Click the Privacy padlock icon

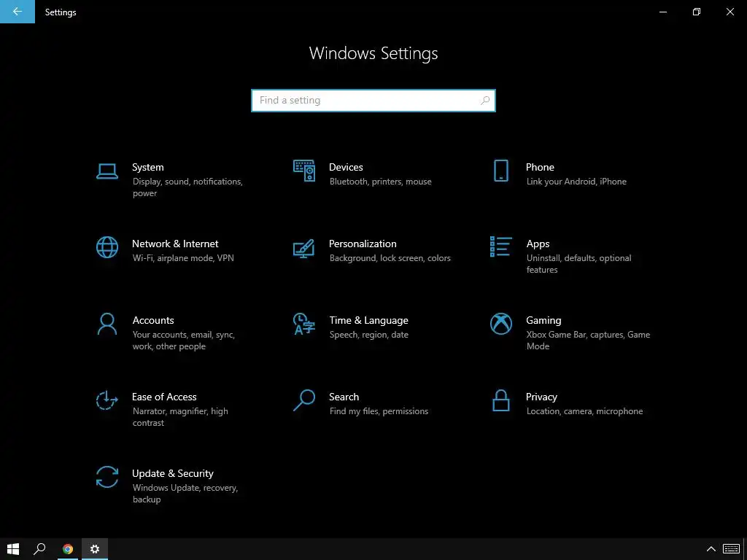500,400
